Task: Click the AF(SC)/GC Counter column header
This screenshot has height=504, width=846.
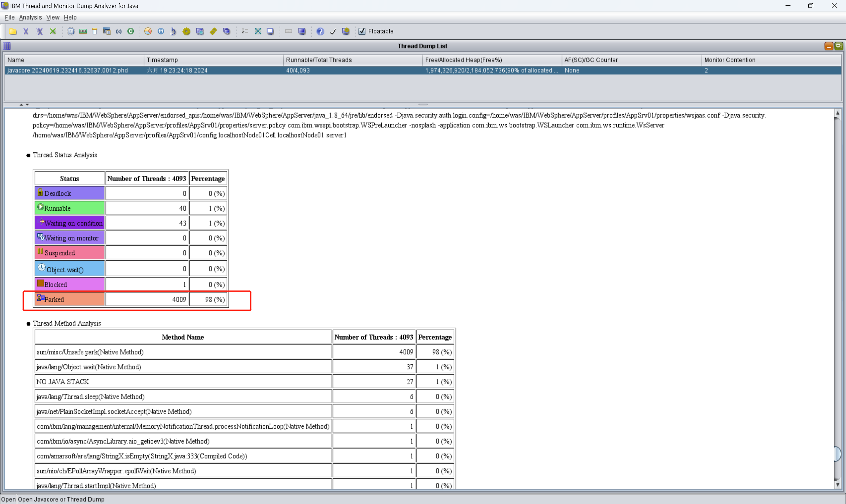Action: (x=632, y=60)
